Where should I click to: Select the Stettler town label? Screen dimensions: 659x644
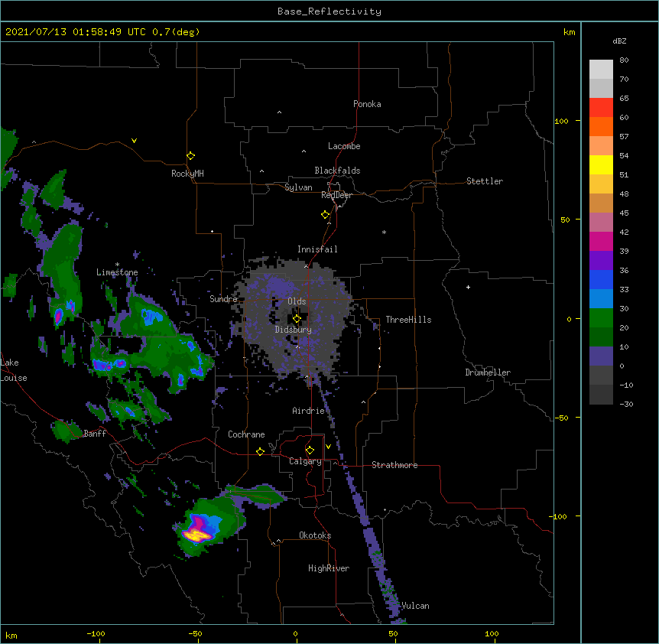(x=485, y=181)
